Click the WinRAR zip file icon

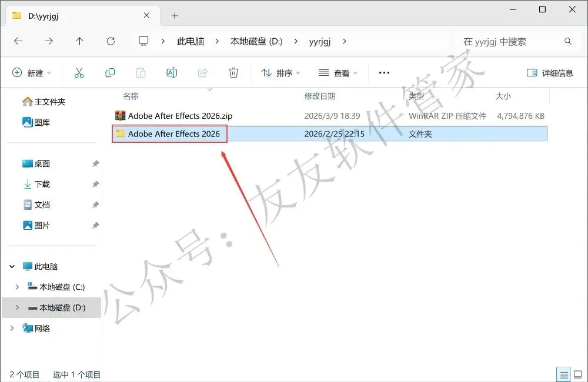120,115
